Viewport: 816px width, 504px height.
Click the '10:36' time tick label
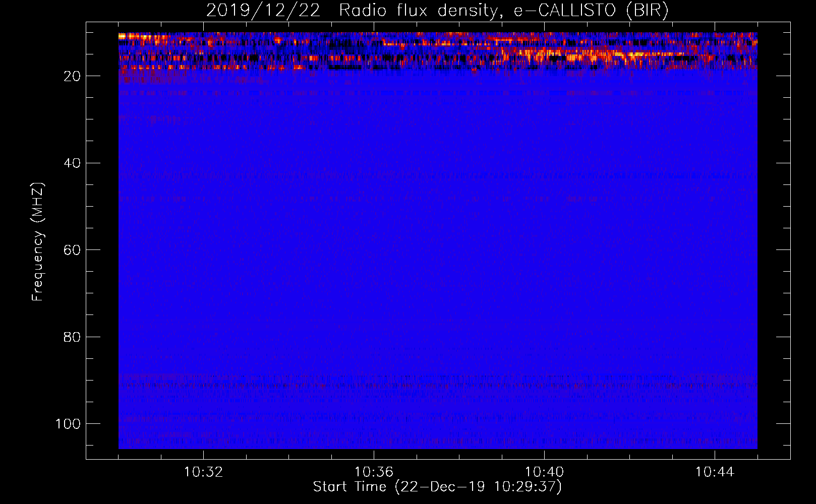(374, 472)
